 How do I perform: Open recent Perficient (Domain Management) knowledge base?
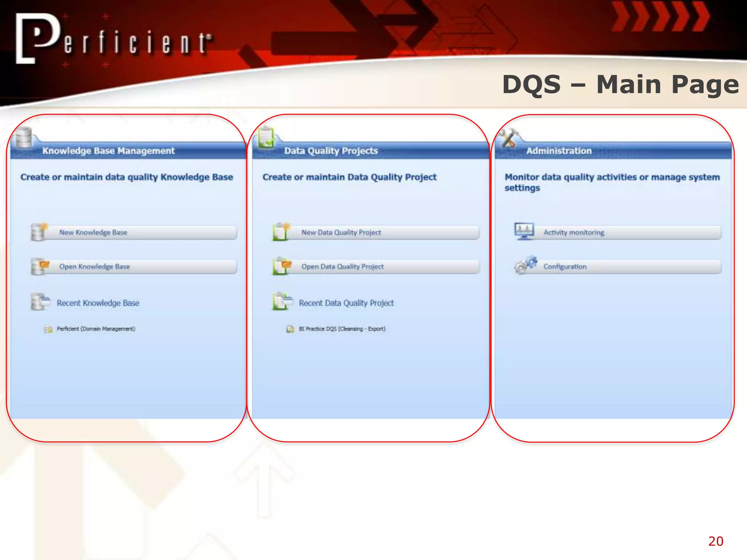(96, 329)
